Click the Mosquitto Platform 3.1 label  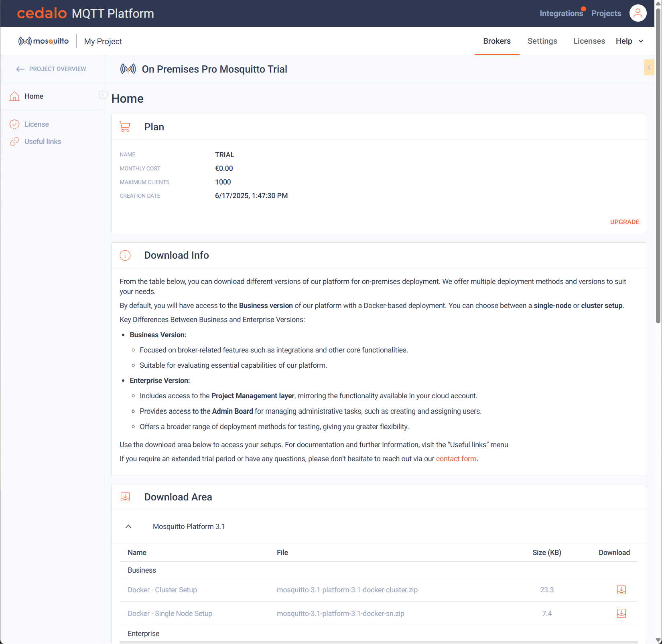coord(189,527)
